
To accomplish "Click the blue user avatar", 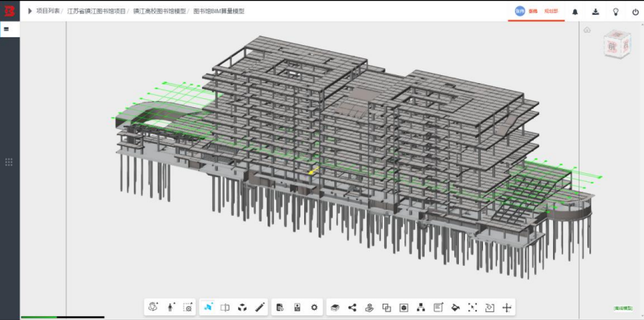I will [520, 11].
